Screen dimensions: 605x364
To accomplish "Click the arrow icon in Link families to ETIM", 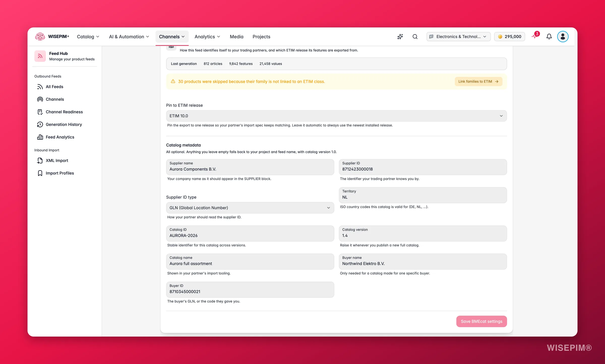I will (x=497, y=81).
